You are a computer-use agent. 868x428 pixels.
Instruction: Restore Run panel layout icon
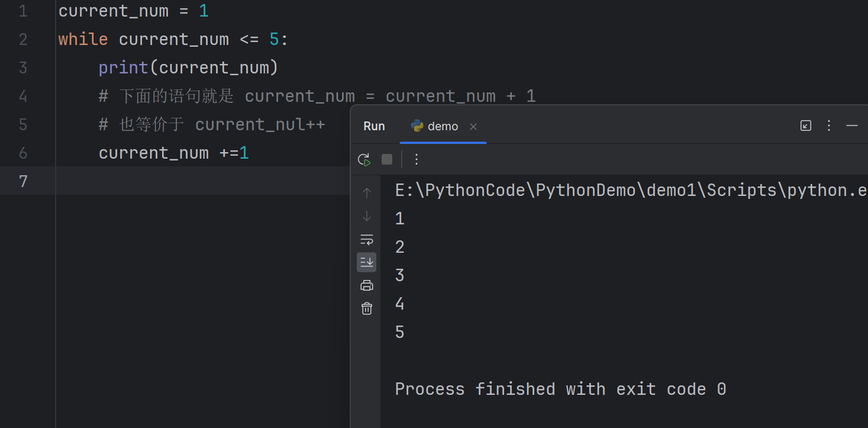806,125
